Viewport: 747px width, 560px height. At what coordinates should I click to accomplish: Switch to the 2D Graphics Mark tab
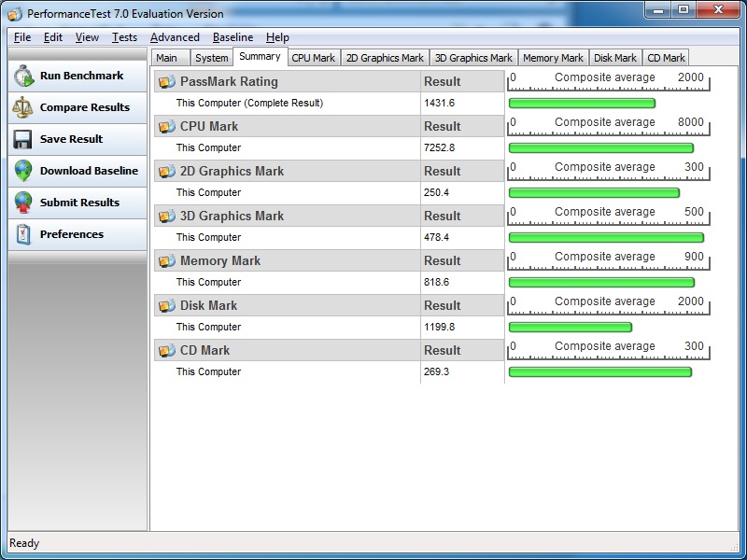385,58
